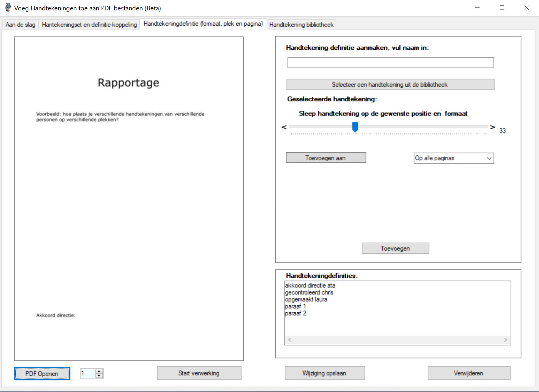
Task: Switch to 'Aan de slag' tab
Action: coord(20,25)
